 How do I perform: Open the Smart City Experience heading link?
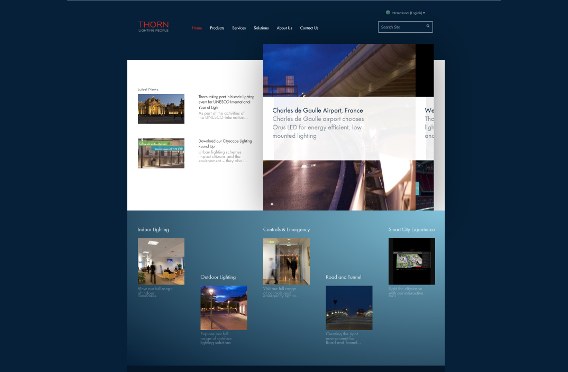[412, 230]
